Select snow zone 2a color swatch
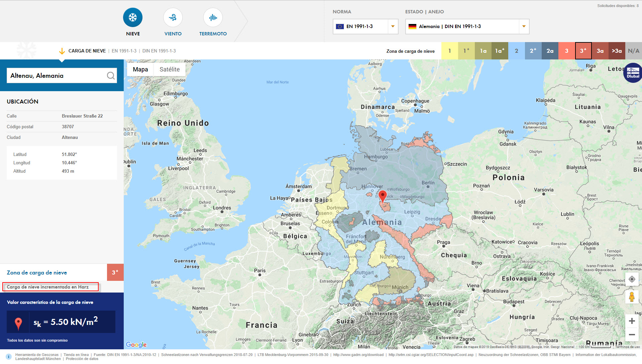This screenshot has height=364, width=642. pos(550,51)
